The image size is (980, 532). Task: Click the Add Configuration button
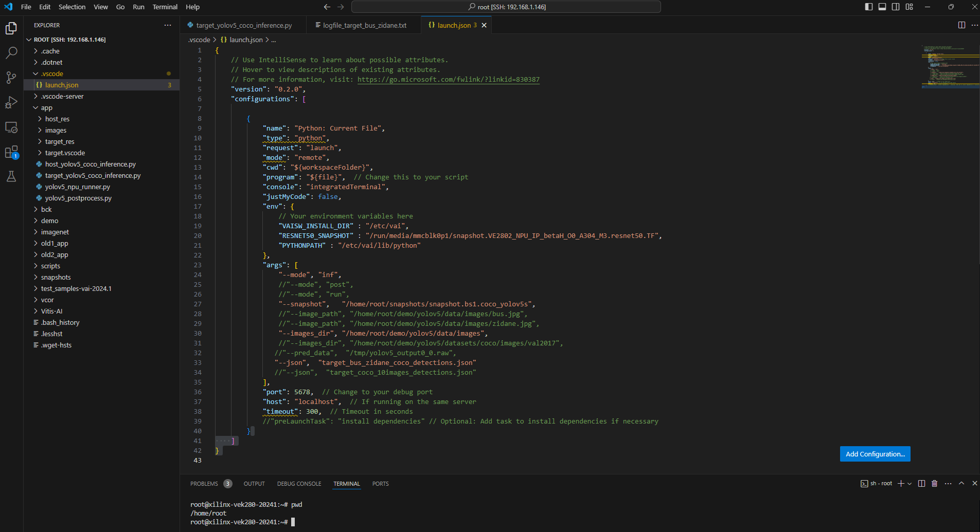[x=875, y=454]
